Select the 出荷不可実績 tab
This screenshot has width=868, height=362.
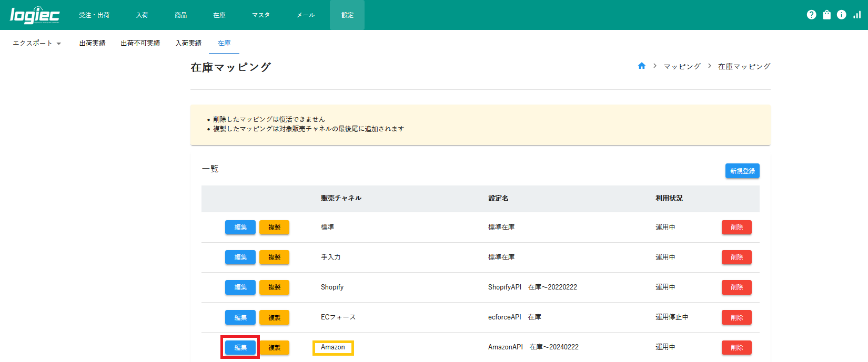click(140, 44)
